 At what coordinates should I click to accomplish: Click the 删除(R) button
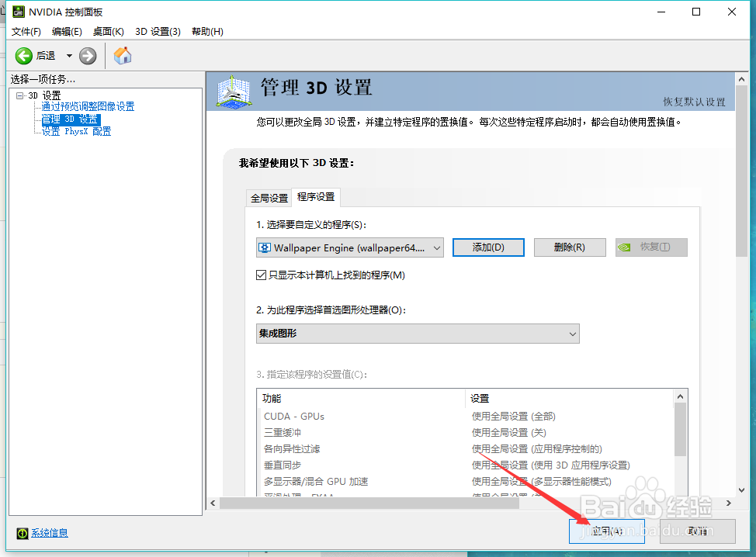coord(570,247)
